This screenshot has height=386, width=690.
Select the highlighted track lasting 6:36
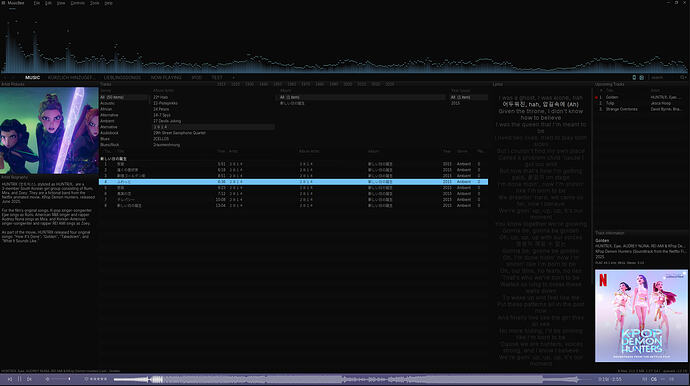[x=294, y=182]
